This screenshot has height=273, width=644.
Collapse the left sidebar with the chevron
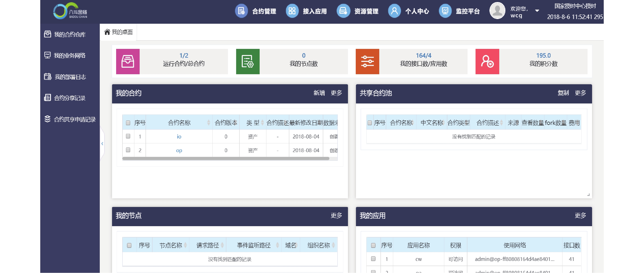point(102,144)
